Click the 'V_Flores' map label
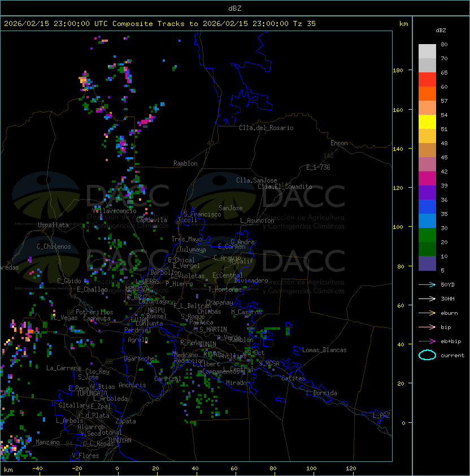Image resolution: width=470 pixels, height=476 pixels. tap(85, 456)
